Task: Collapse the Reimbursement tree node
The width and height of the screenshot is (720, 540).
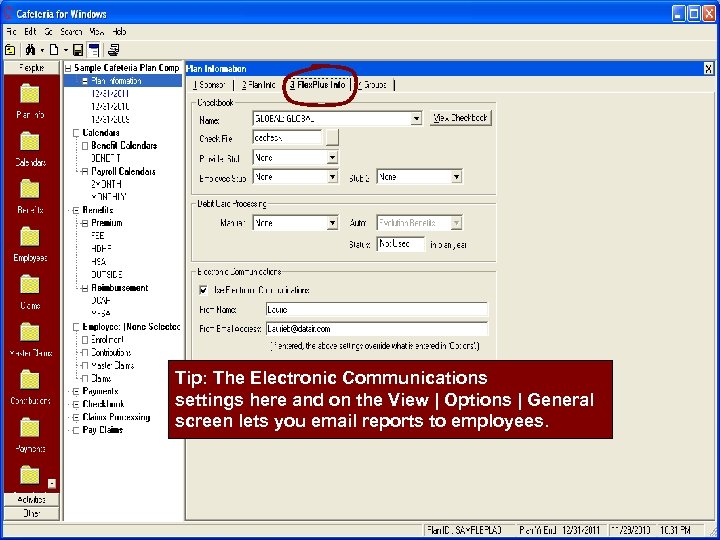Action: coord(85,288)
